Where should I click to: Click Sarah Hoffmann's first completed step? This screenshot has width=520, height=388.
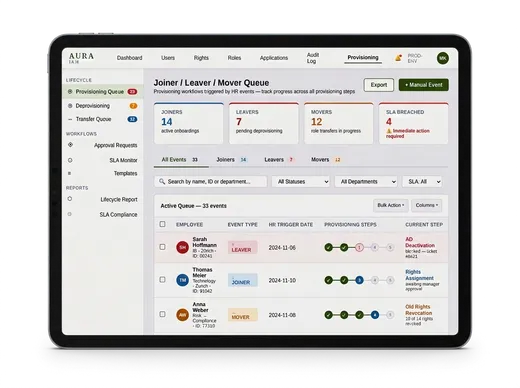tap(329, 247)
